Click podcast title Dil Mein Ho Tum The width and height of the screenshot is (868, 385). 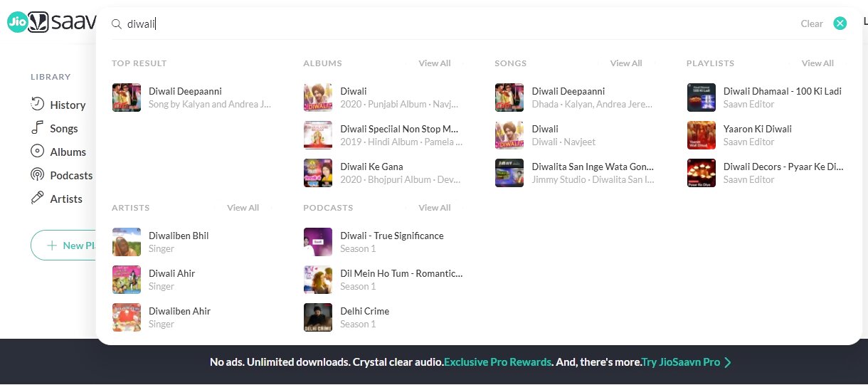[x=401, y=273]
